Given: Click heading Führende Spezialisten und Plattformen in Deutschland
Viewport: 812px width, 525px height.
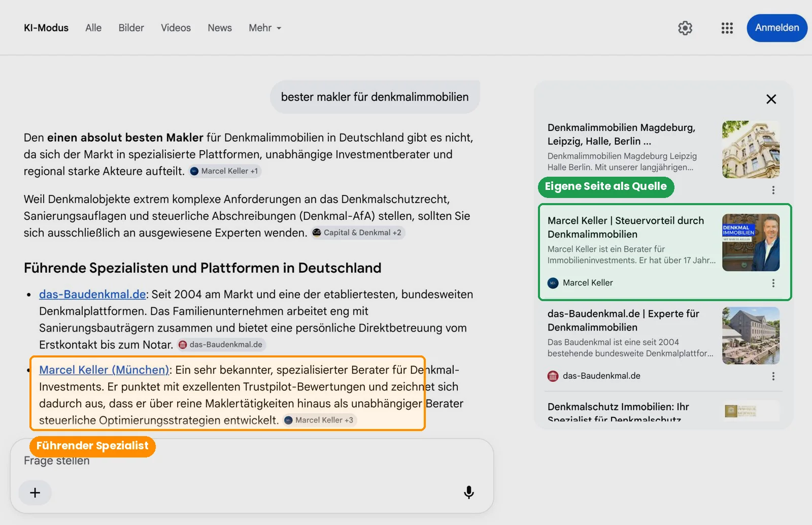Looking at the screenshot, I should [202, 268].
